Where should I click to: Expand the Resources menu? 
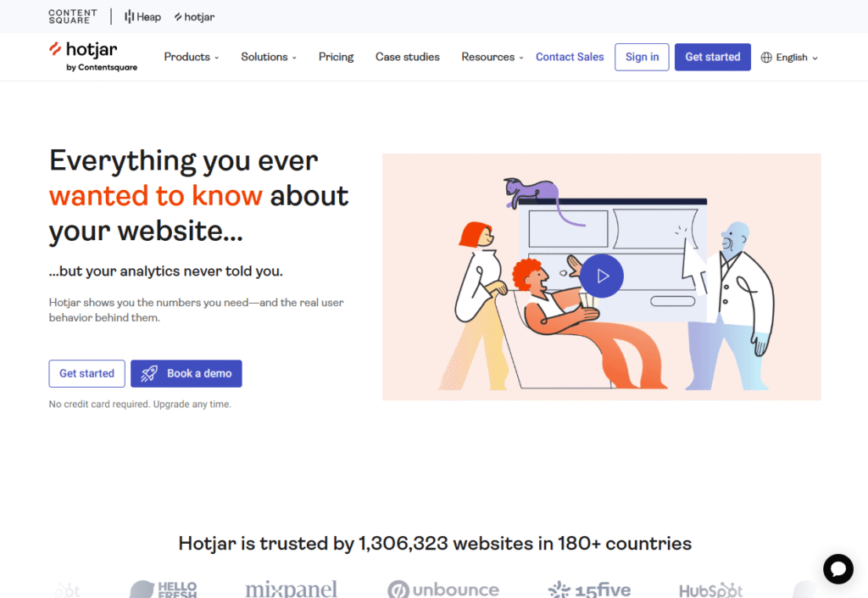[492, 57]
